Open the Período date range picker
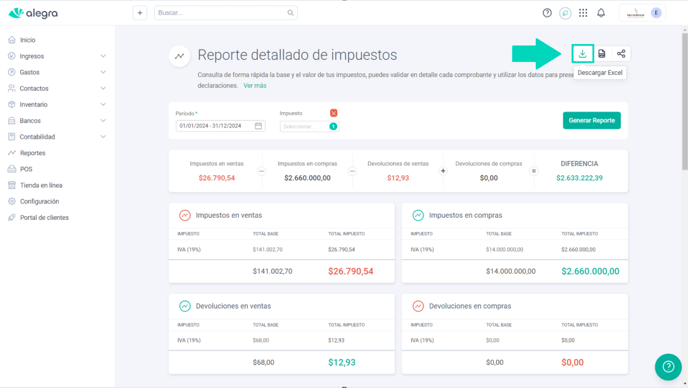Viewport: 688px width, 388px height. click(x=220, y=126)
